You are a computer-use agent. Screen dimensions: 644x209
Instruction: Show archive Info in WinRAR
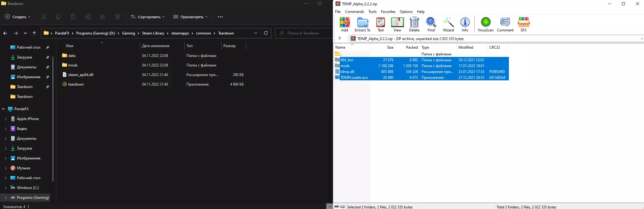click(465, 24)
